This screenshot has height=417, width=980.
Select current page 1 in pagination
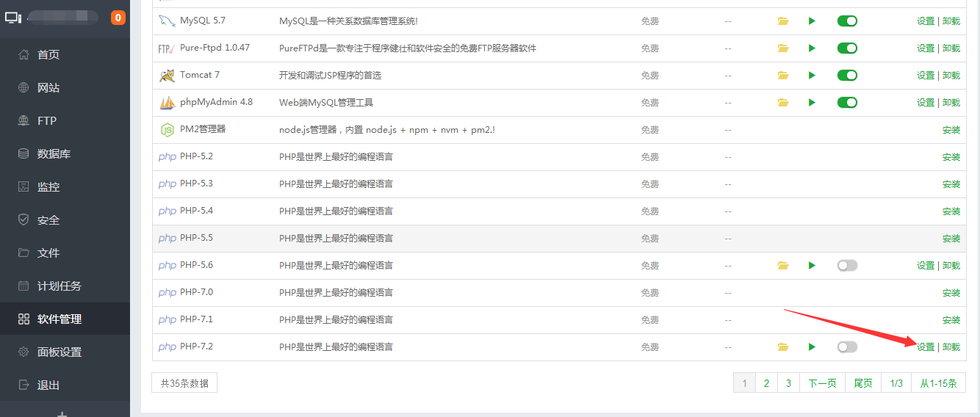point(744,383)
